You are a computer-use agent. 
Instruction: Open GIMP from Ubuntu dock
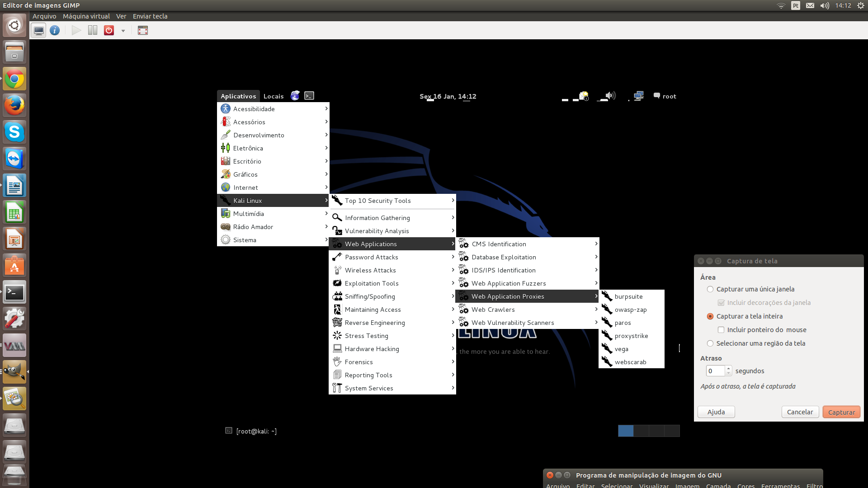click(x=14, y=372)
